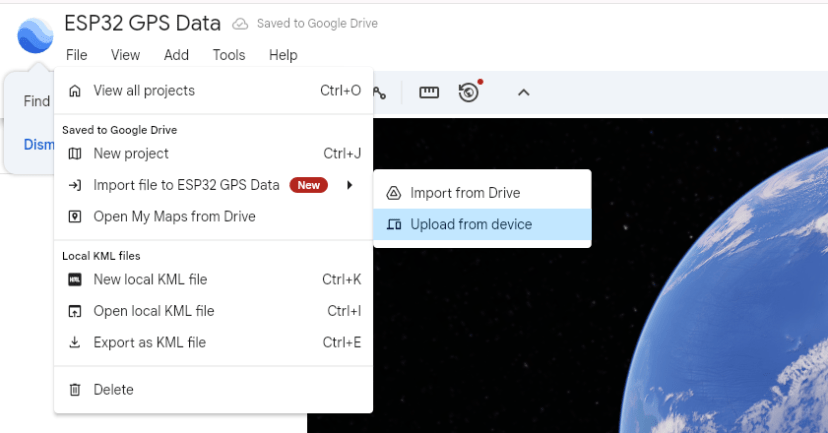Choose View all projects
The width and height of the screenshot is (828, 433).
pos(144,91)
